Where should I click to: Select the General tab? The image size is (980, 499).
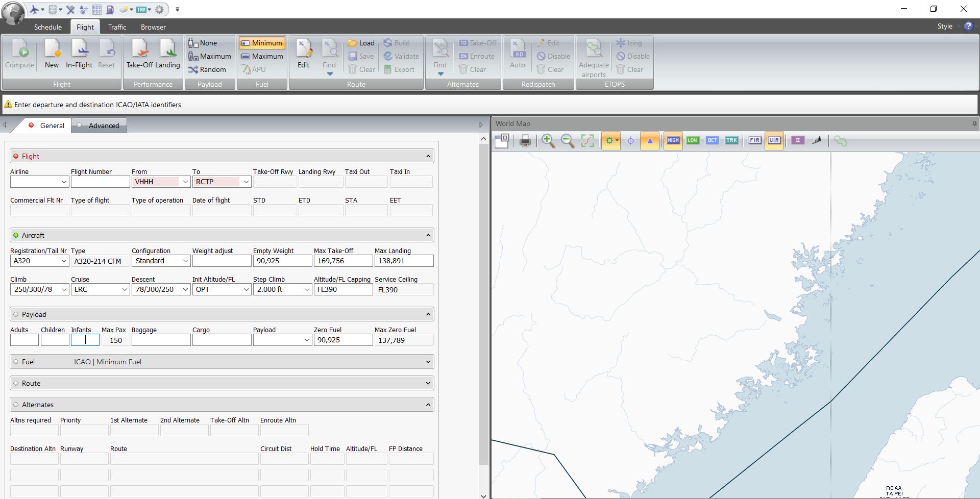click(46, 126)
